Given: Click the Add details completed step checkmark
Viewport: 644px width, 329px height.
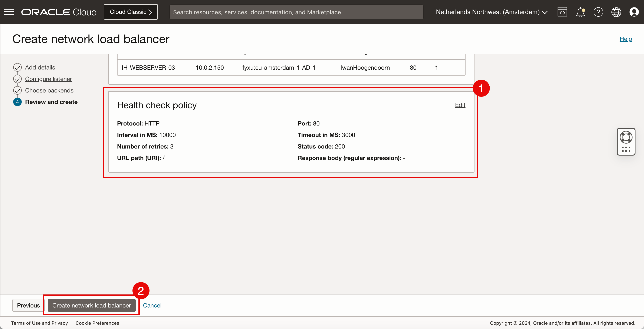Looking at the screenshot, I should click(x=17, y=67).
